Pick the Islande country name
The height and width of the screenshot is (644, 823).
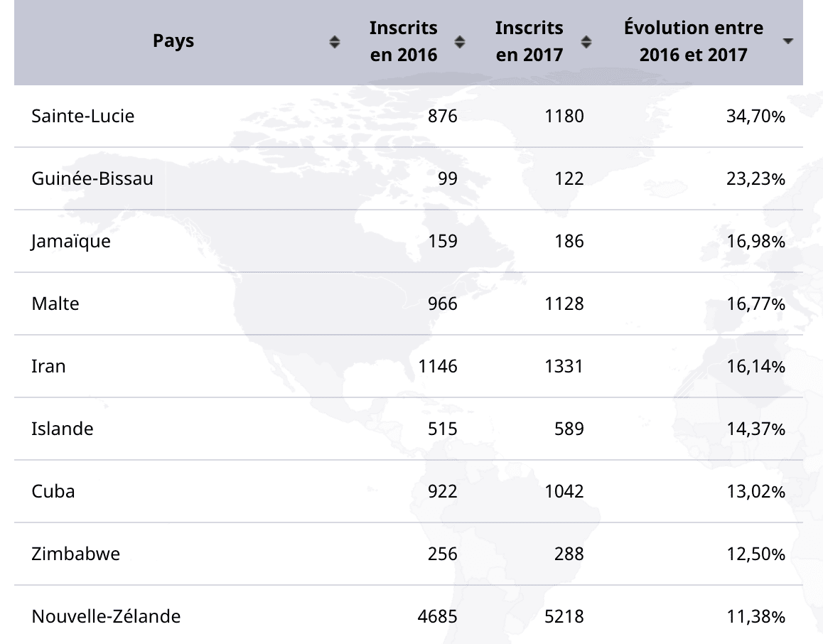pyautogui.click(x=63, y=429)
